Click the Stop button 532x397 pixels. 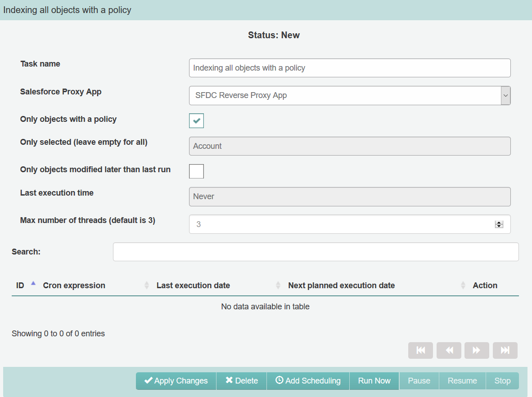502,381
